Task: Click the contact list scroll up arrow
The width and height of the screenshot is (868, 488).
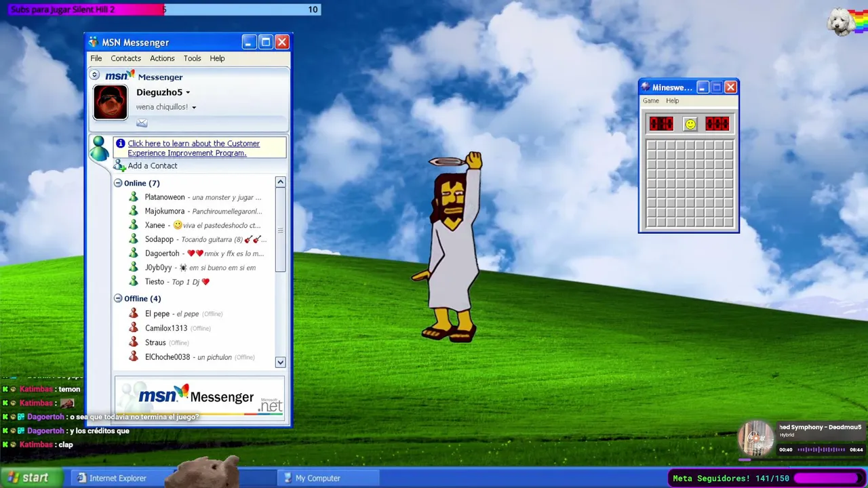Action: (280, 182)
